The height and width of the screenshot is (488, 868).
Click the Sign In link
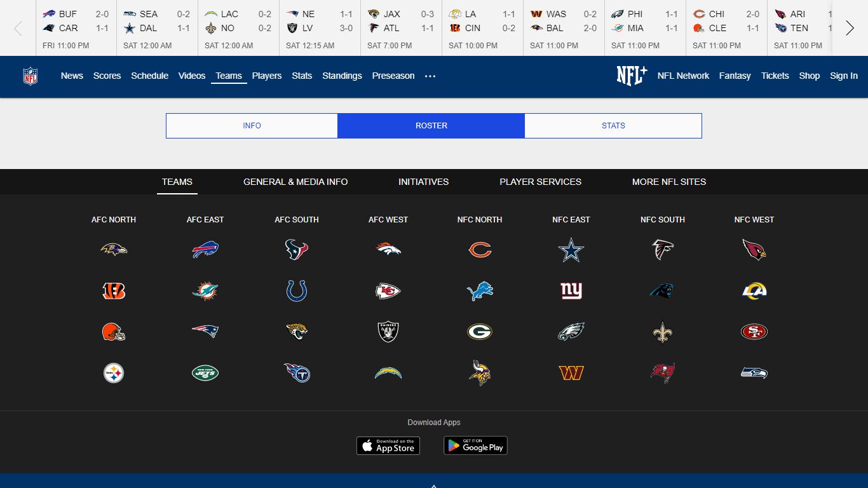point(844,76)
